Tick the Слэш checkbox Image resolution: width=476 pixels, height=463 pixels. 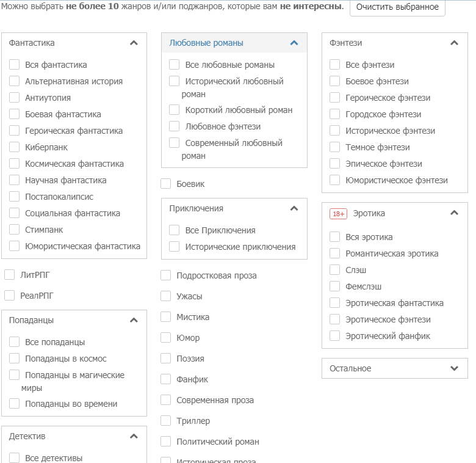(334, 270)
